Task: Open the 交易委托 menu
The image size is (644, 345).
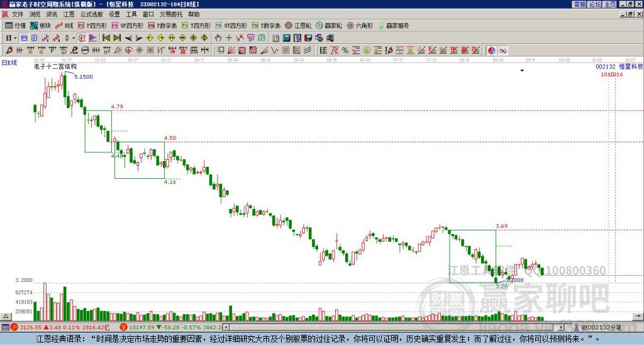Action: coord(171,14)
